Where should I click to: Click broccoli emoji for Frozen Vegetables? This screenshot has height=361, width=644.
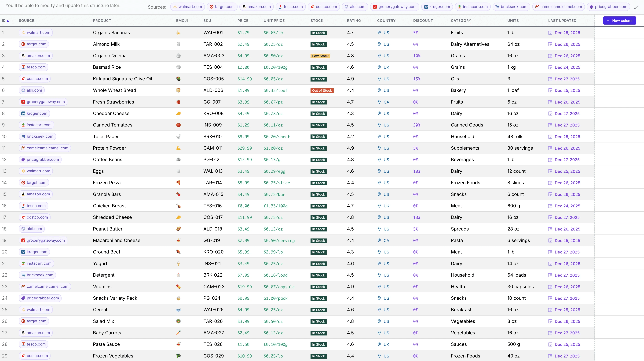tap(178, 356)
